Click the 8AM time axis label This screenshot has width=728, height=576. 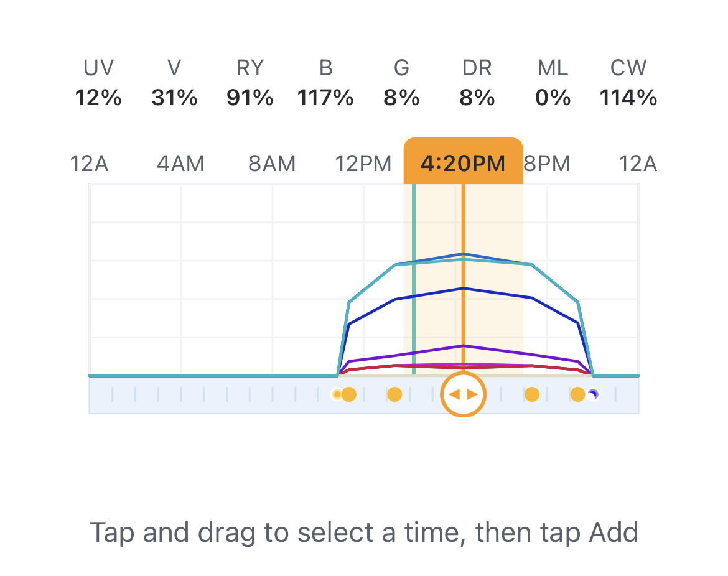tap(272, 164)
